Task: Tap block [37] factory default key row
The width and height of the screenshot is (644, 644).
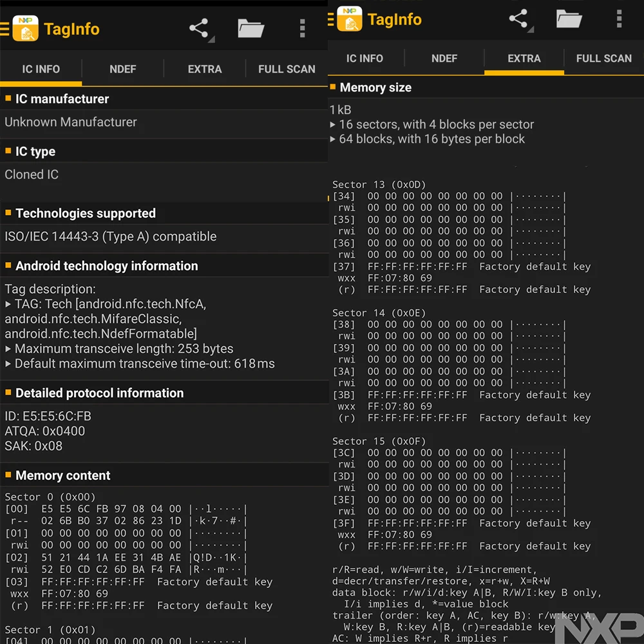Action: tap(462, 267)
